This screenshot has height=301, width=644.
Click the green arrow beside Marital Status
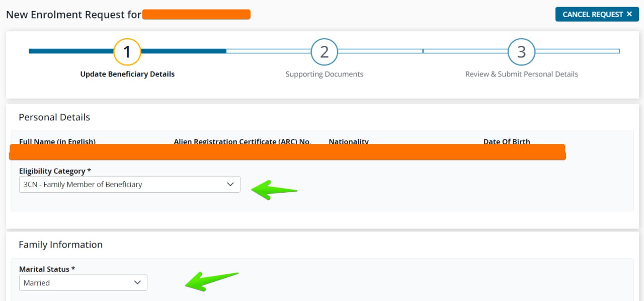tap(210, 281)
